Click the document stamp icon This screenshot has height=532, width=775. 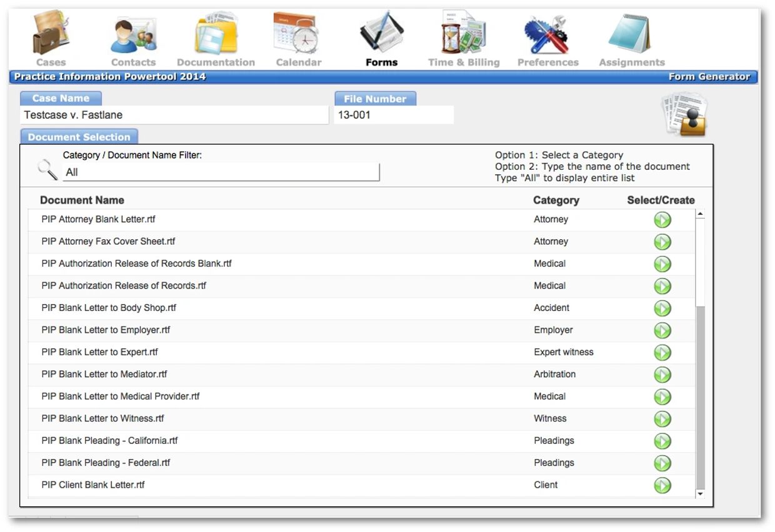tap(685, 115)
